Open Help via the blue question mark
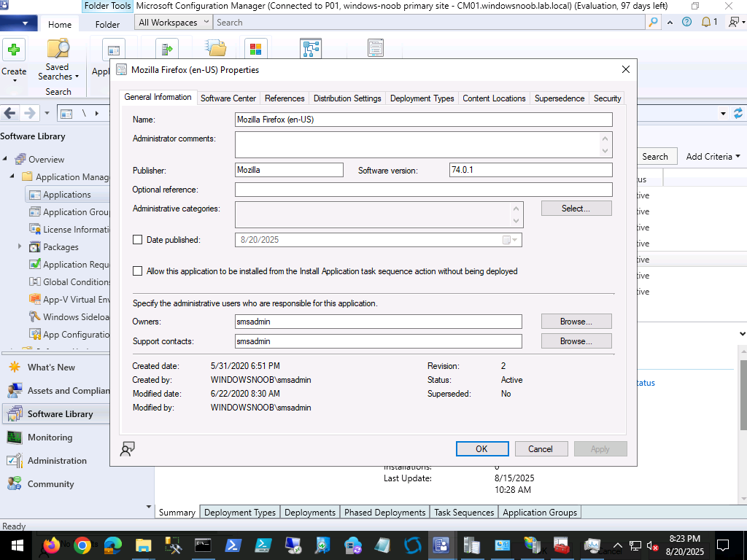The height and width of the screenshot is (560, 747). 686,22
